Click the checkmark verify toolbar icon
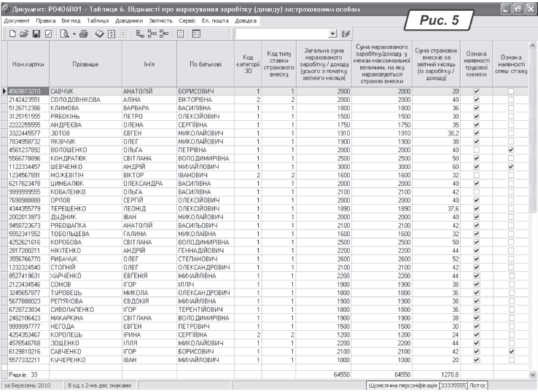This screenshot has width=538, height=392. point(47,34)
